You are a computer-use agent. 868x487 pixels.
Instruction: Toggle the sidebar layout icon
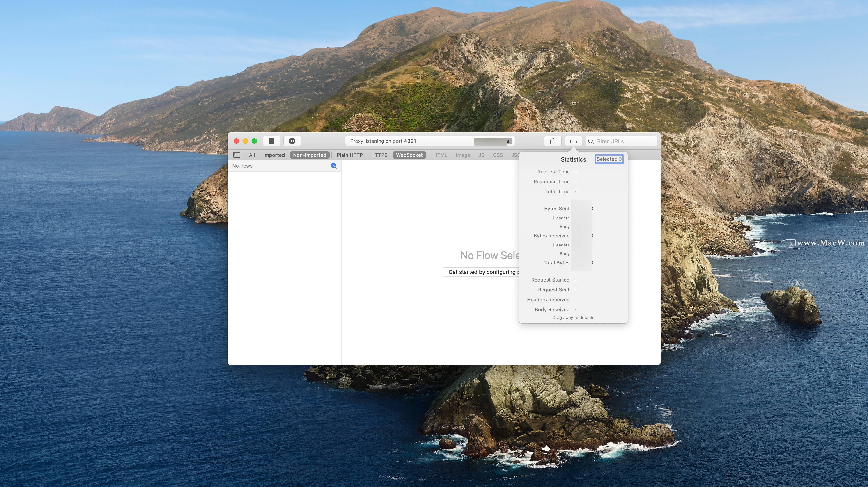237,155
